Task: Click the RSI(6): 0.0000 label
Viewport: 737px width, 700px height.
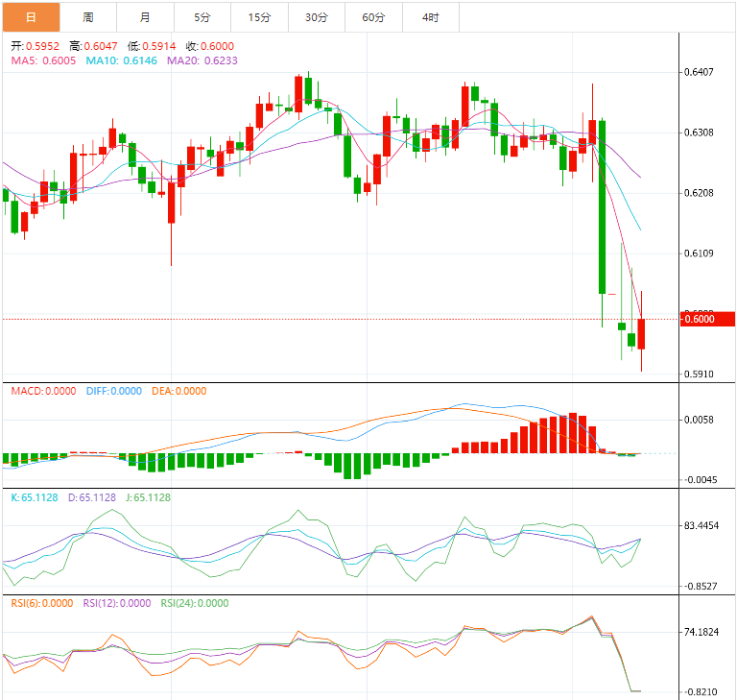Action: click(x=42, y=604)
